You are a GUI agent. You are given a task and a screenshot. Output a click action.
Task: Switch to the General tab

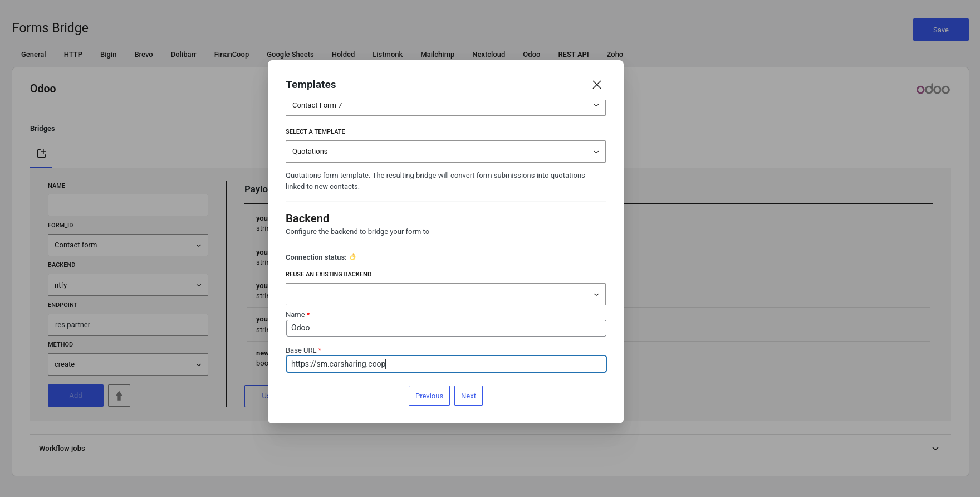[33, 55]
